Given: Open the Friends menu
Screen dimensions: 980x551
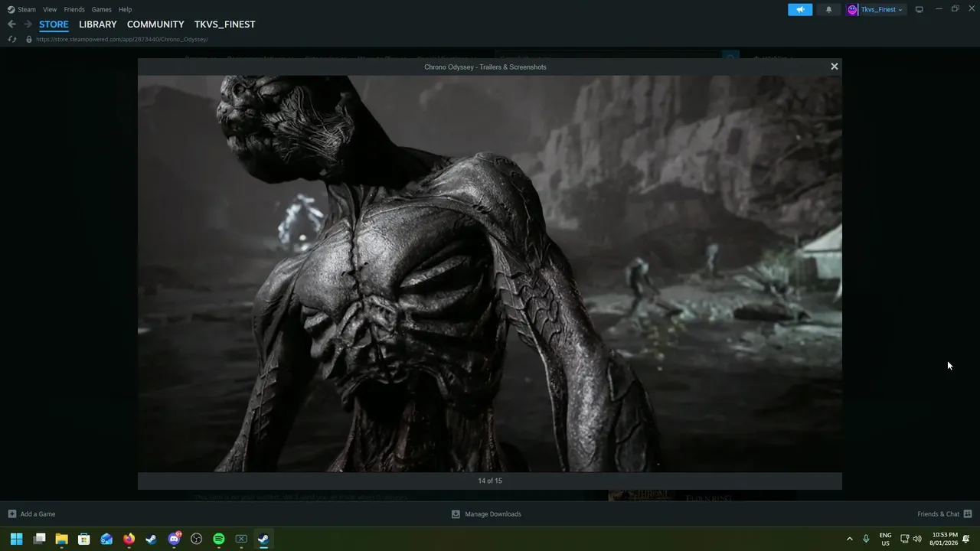Looking at the screenshot, I should click(74, 9).
